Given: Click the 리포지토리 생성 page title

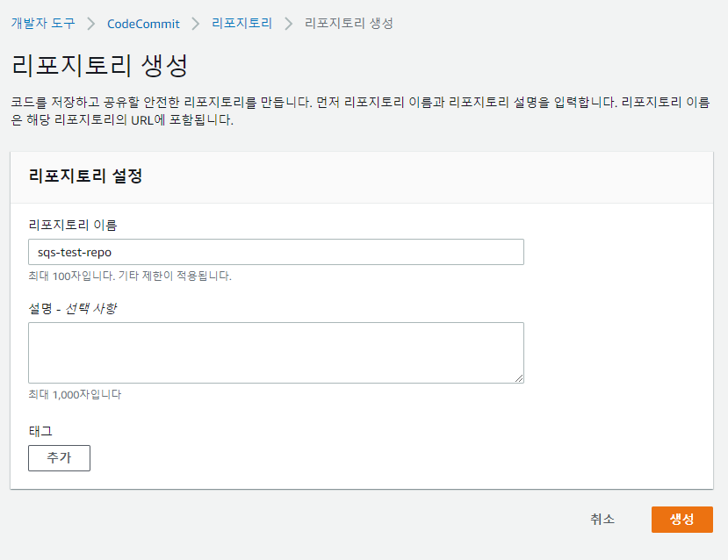Looking at the screenshot, I should pyautogui.click(x=99, y=65).
